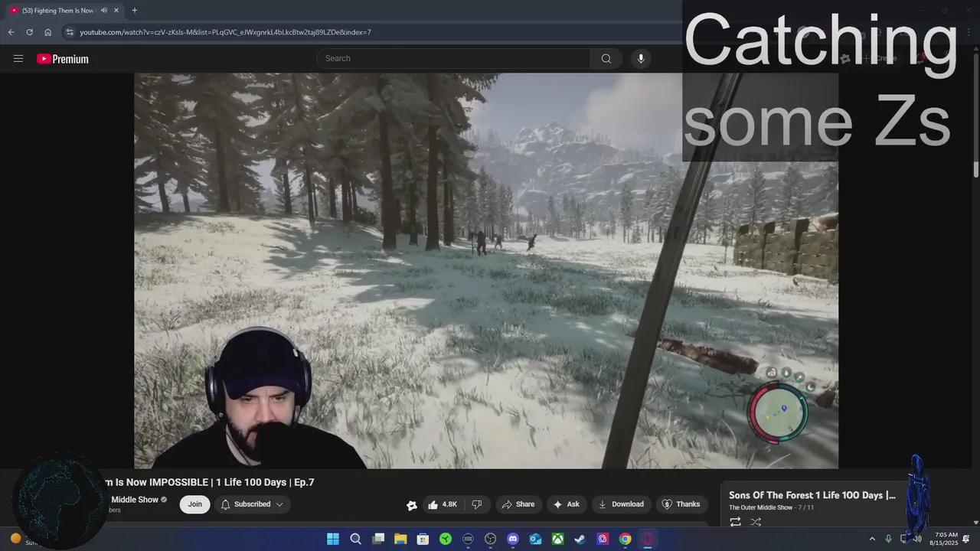Show hidden system tray icons chevron
This screenshot has height=551, width=980.
pos(872,539)
